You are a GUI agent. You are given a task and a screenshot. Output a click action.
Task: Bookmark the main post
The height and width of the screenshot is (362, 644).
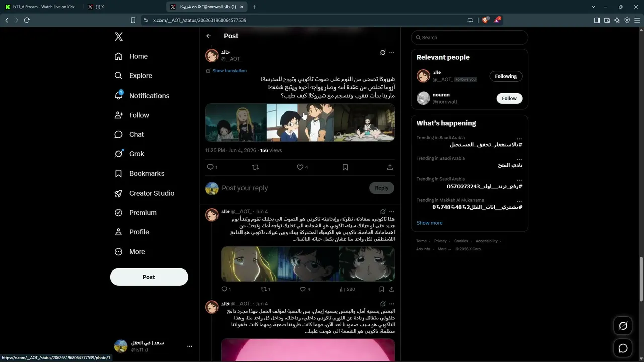(345, 167)
